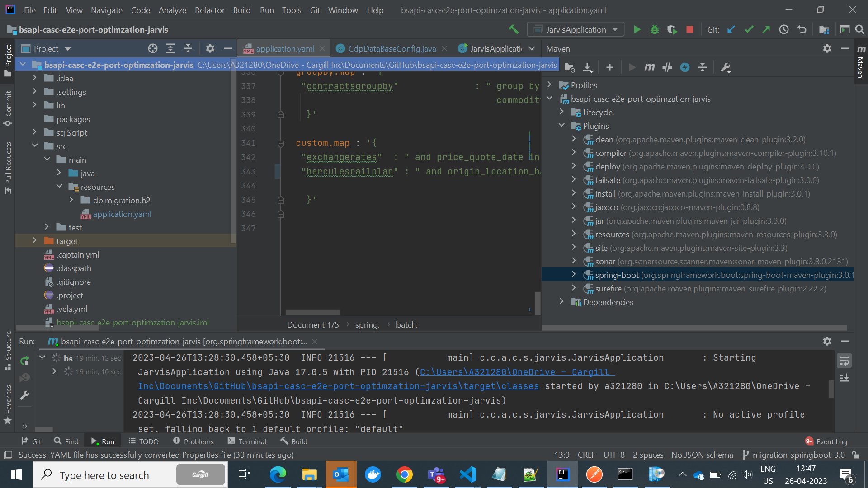Toggle Maven offline mode icon
The image size is (868, 488).
(x=667, y=68)
